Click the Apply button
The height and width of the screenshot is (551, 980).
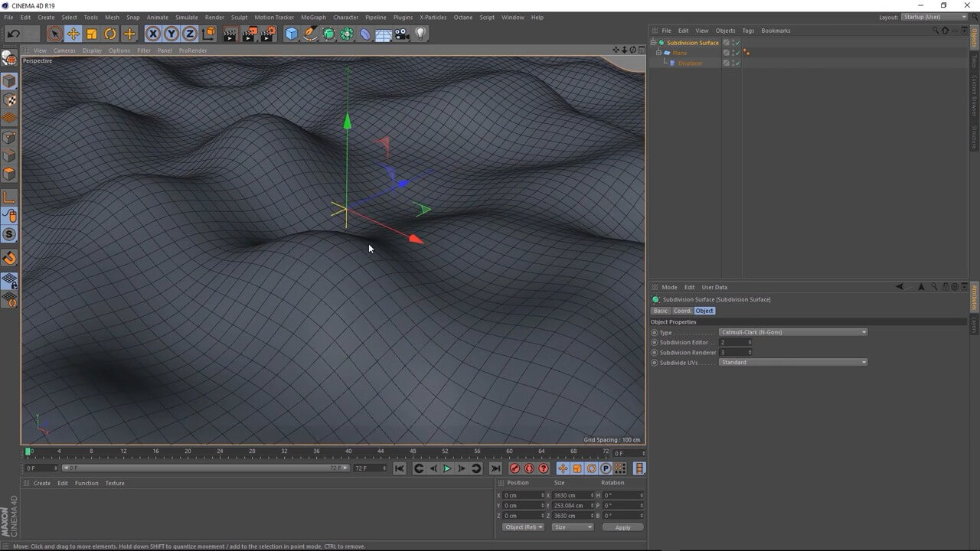622,527
